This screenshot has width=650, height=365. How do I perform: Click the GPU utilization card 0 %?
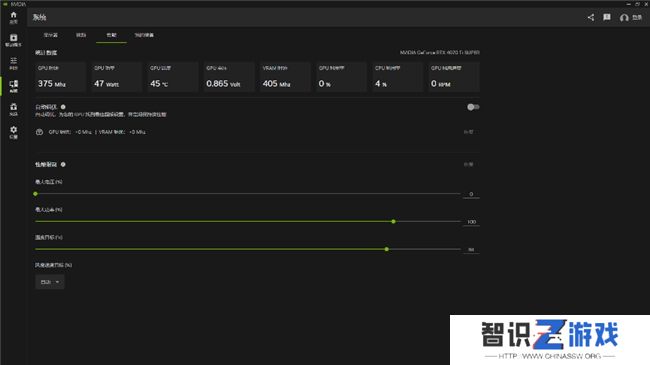(341, 77)
